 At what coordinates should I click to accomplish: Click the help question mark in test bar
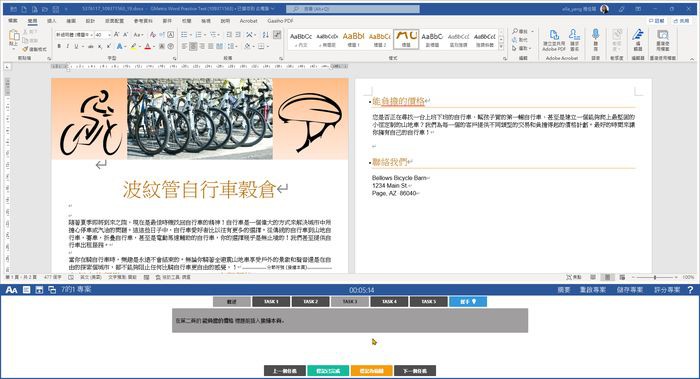[x=690, y=290]
